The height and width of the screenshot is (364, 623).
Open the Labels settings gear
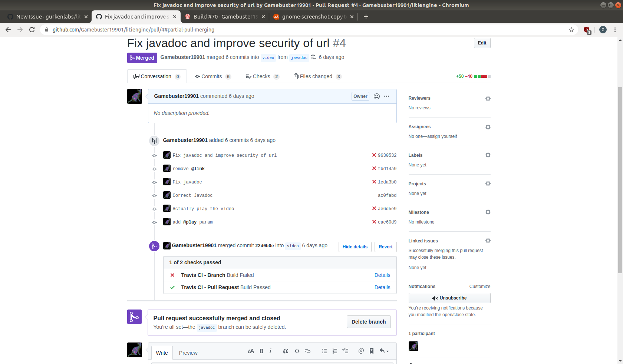(488, 155)
